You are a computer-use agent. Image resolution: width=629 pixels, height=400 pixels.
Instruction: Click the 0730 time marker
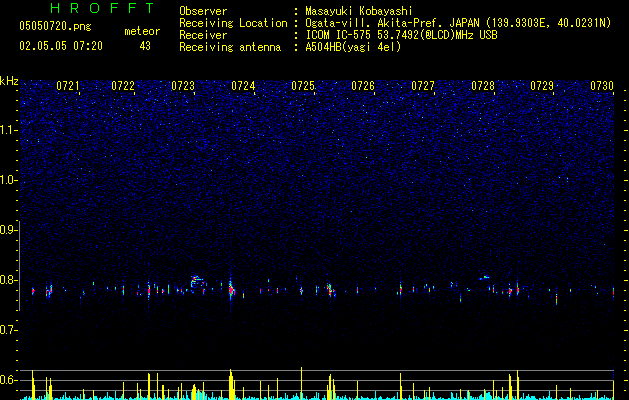pos(602,85)
